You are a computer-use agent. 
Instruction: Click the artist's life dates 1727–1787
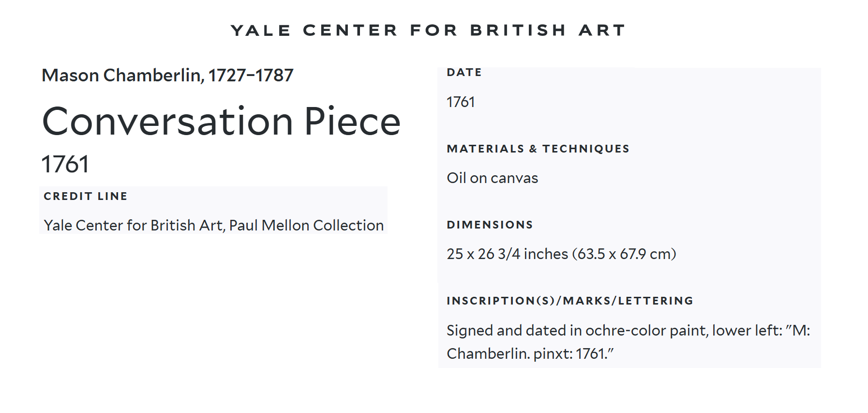click(251, 76)
